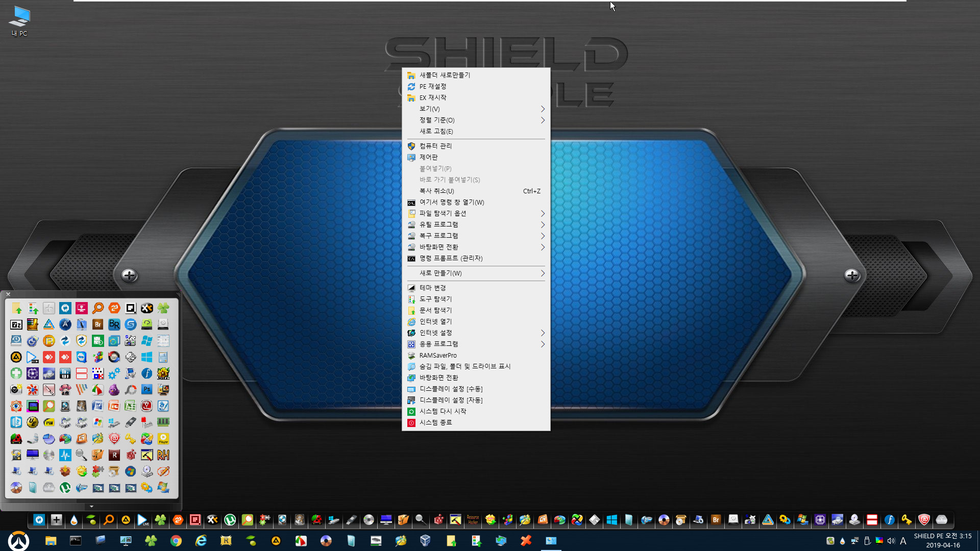The height and width of the screenshot is (551, 980).
Task: Open the Windows logo icon in the dock
Action: click(x=611, y=520)
